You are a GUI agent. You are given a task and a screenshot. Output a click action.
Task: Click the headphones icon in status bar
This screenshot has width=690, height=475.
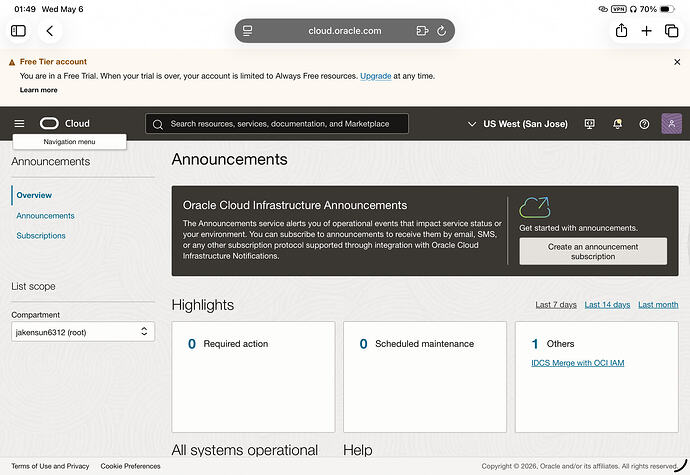tap(633, 9)
